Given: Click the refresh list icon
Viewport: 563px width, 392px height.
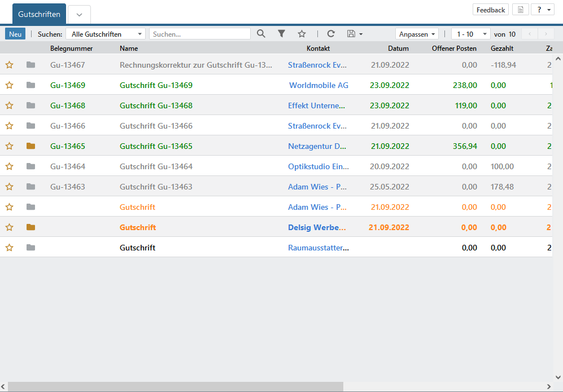Looking at the screenshot, I should click(331, 34).
